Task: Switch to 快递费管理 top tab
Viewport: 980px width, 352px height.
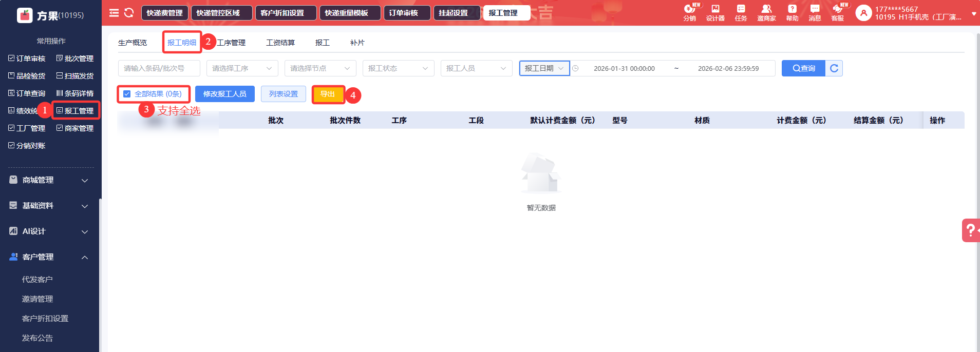Action: point(165,13)
